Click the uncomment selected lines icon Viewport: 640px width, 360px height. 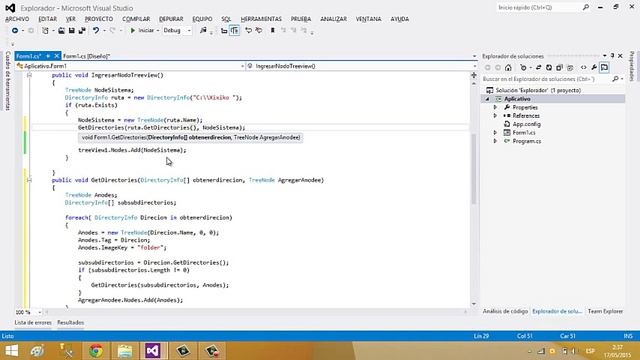click(x=259, y=31)
